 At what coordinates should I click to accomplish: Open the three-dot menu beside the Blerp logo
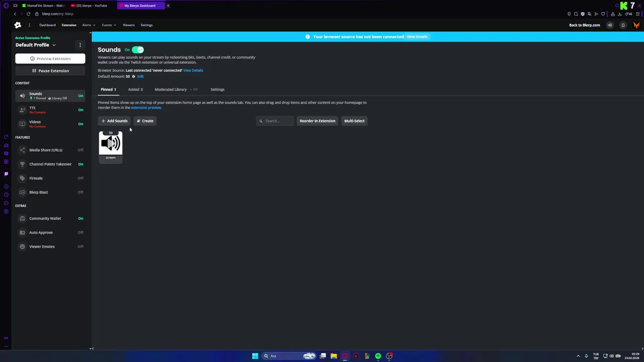coord(29,25)
